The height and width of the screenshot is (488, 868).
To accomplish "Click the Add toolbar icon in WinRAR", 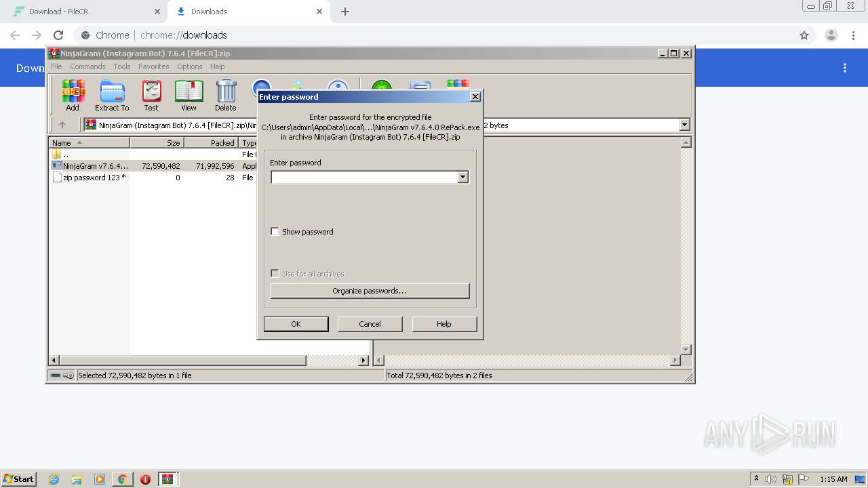I will pyautogui.click(x=73, y=96).
